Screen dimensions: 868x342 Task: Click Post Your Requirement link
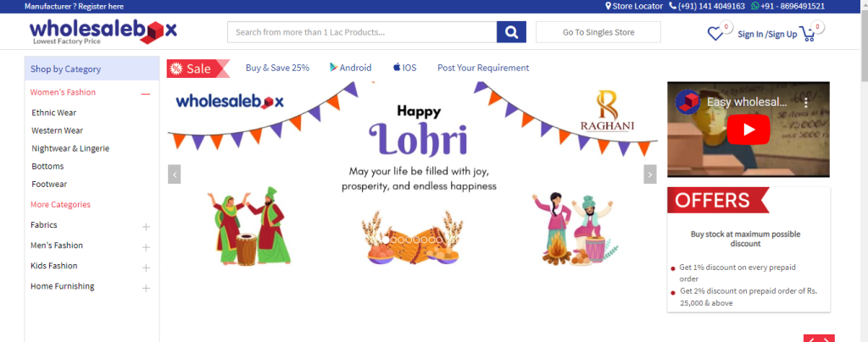pyautogui.click(x=483, y=68)
